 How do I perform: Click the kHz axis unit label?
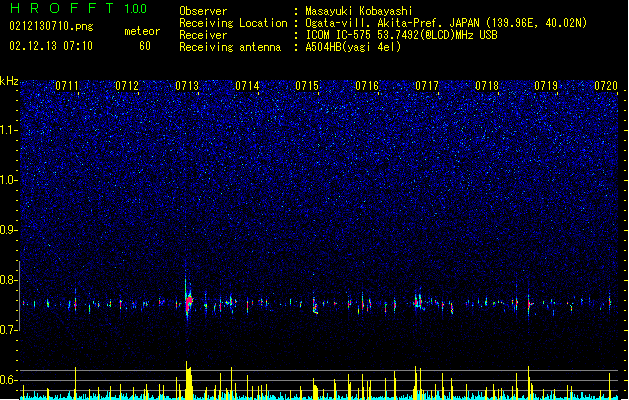(x=9, y=81)
